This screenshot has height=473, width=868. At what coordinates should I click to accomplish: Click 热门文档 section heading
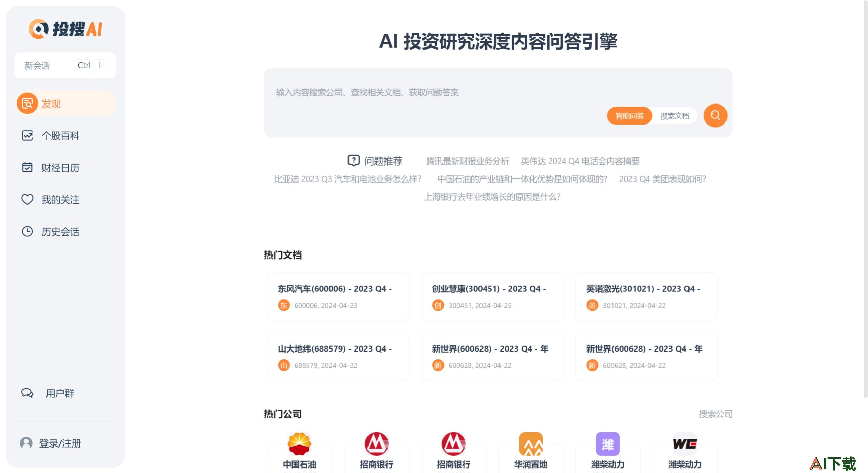coord(282,255)
